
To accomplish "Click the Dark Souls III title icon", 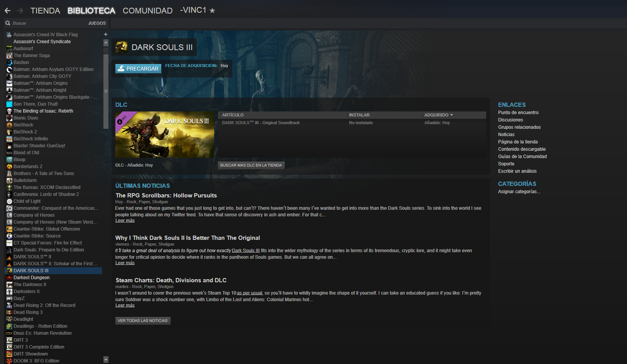I will click(x=122, y=47).
